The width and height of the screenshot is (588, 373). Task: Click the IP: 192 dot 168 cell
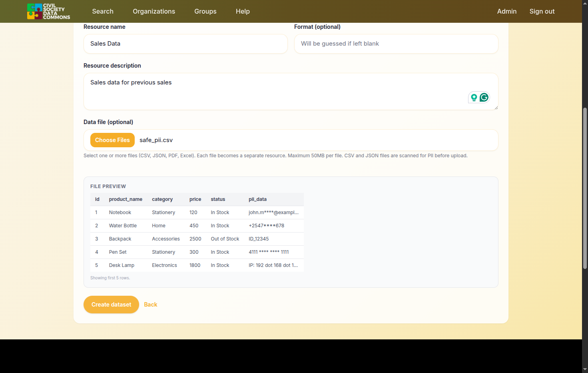[x=273, y=265]
